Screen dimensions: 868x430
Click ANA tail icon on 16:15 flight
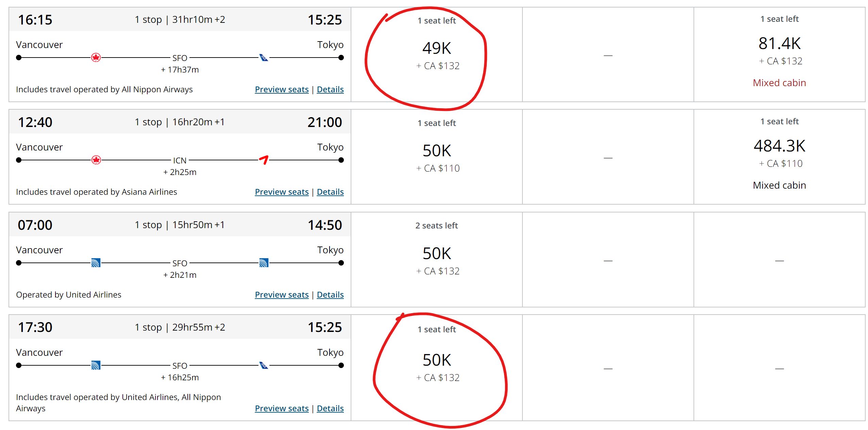(x=264, y=58)
